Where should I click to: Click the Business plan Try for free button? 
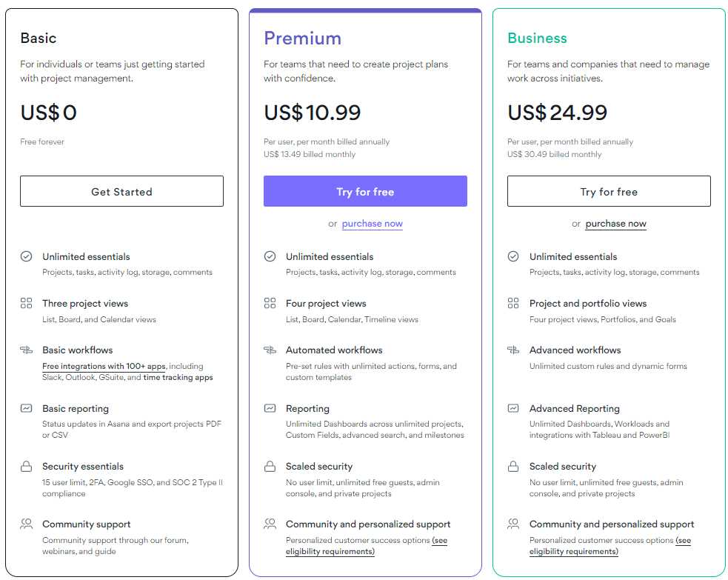tap(609, 191)
